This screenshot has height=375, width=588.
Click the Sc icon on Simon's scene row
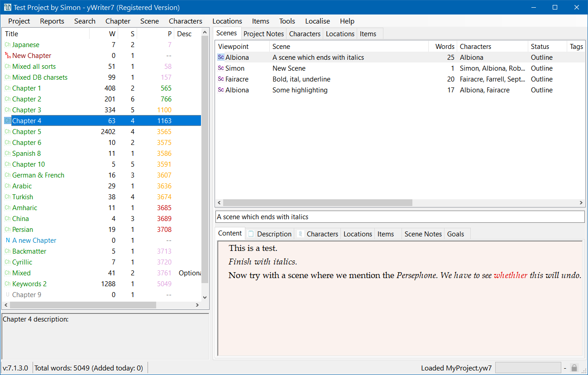[x=221, y=68]
